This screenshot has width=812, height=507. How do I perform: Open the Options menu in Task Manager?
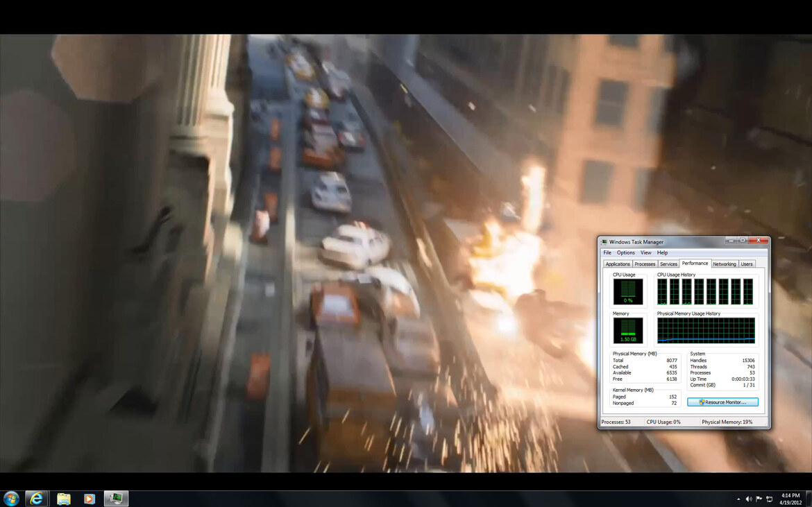625,252
